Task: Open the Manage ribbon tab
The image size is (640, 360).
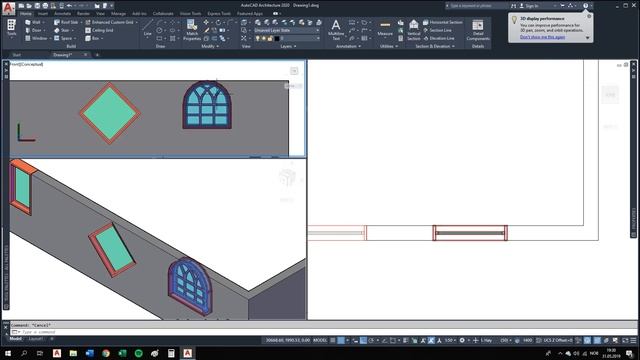Action: 118,13
